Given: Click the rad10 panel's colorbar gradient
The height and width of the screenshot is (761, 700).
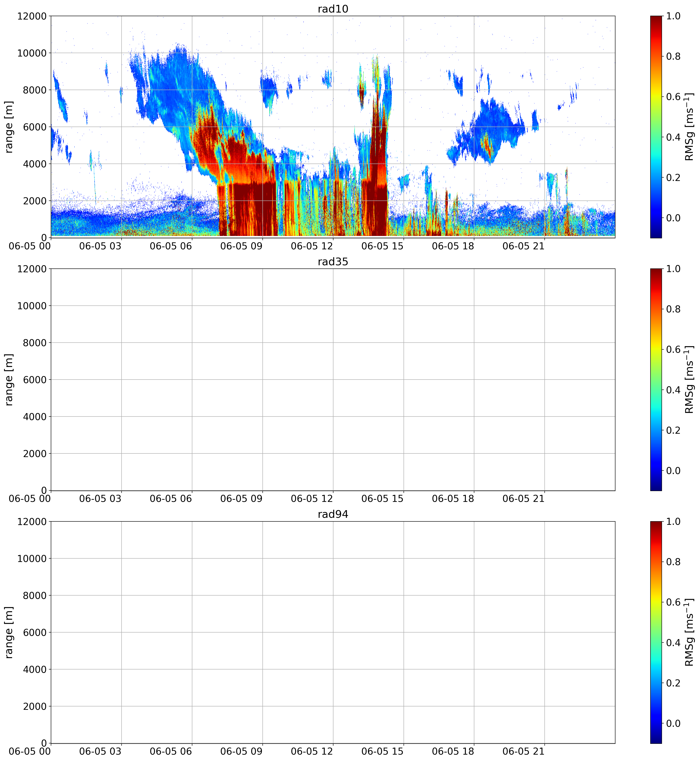Looking at the screenshot, I should [x=656, y=127].
